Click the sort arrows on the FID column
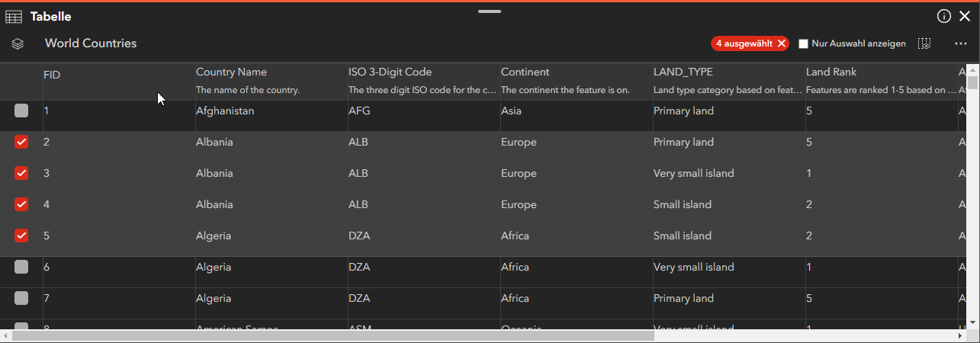 pos(191,75)
